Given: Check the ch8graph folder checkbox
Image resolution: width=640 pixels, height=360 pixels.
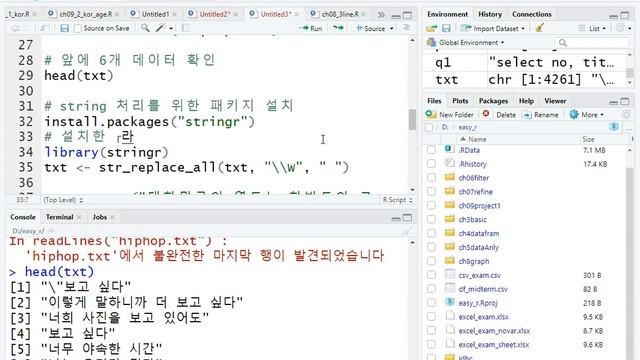Looking at the screenshot, I should pos(431,261).
